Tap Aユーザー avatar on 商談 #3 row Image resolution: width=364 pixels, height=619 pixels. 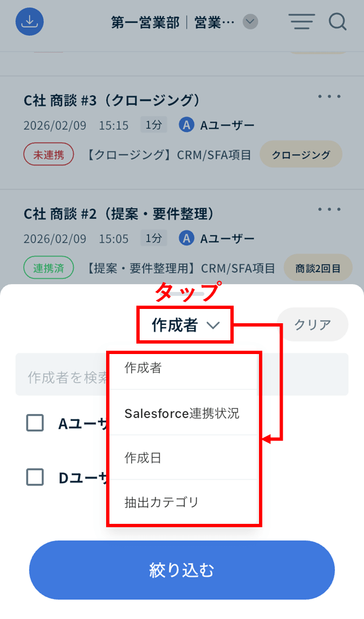(x=187, y=125)
